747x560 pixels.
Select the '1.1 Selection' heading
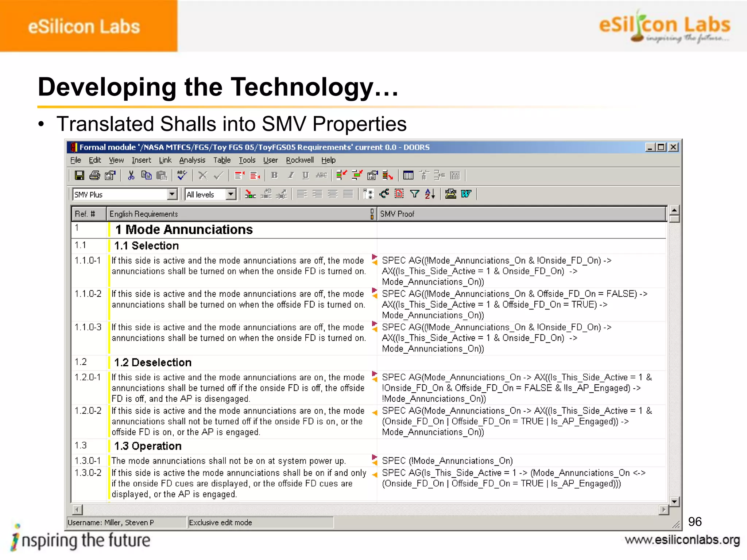point(147,246)
